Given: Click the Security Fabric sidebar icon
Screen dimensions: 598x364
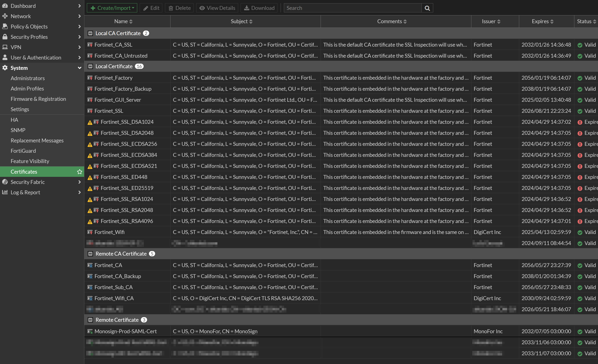Looking at the screenshot, I should [x=5, y=182].
